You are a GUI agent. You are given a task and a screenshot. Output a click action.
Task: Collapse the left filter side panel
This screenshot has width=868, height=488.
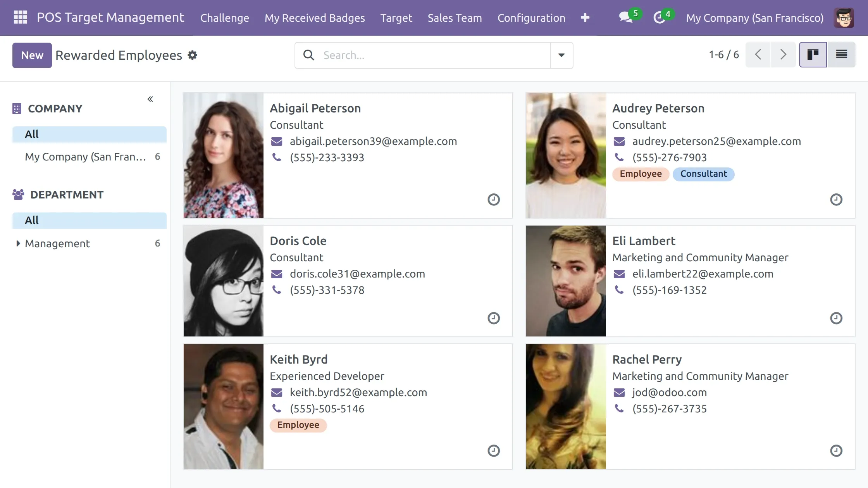tap(150, 99)
